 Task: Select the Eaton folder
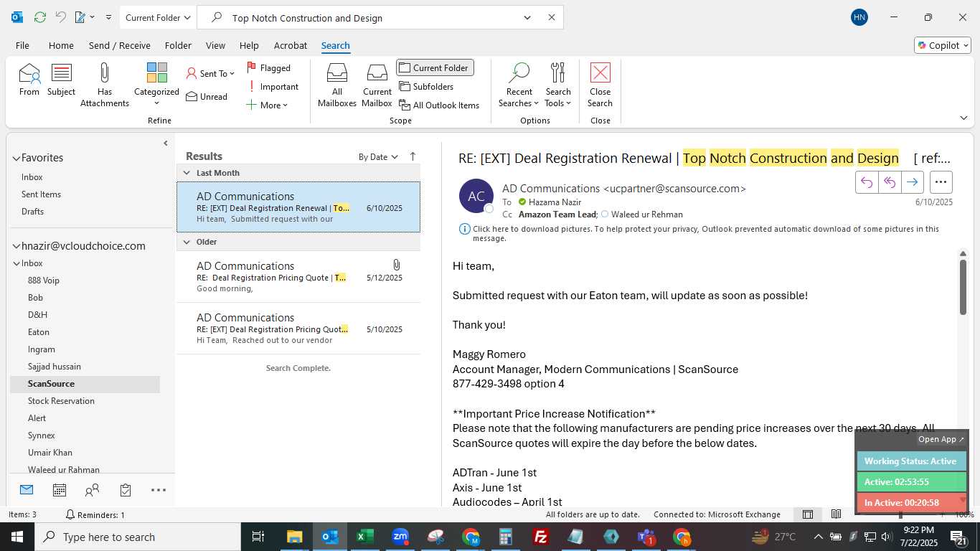39,332
